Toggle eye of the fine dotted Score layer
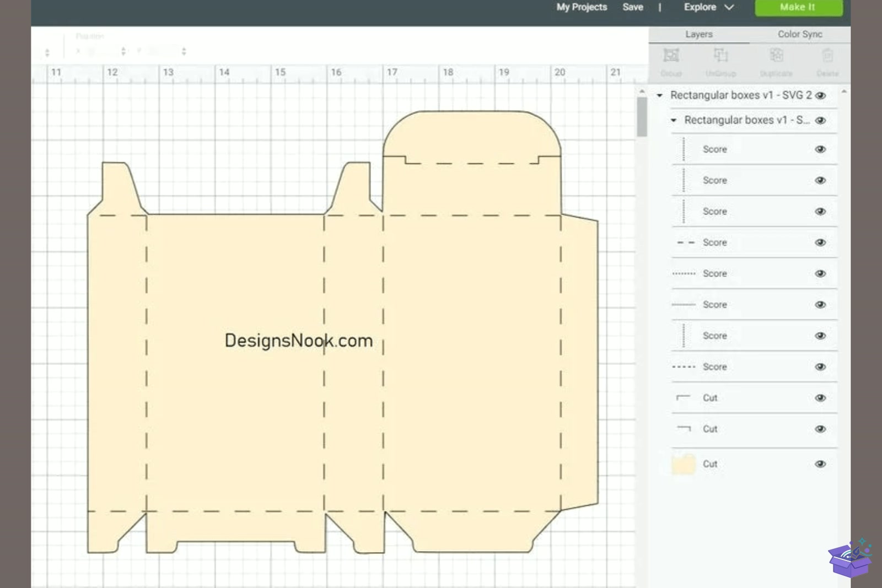Viewport: 882px width, 588px height. pyautogui.click(x=820, y=274)
